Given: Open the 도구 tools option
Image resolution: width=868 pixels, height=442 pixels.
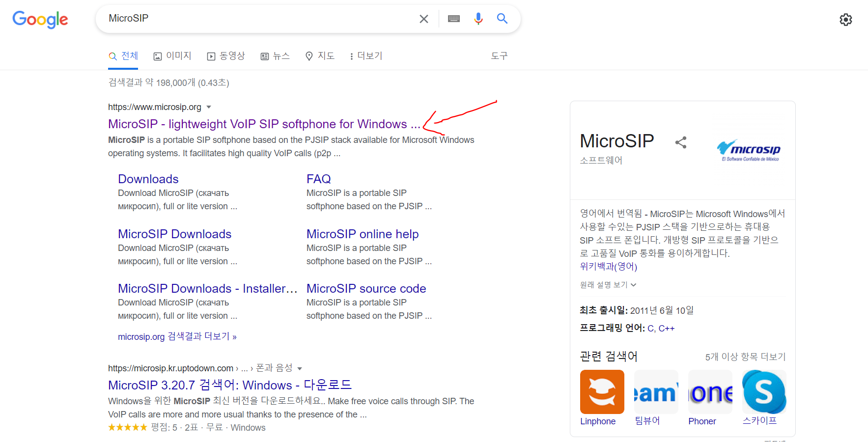Looking at the screenshot, I should click(499, 56).
